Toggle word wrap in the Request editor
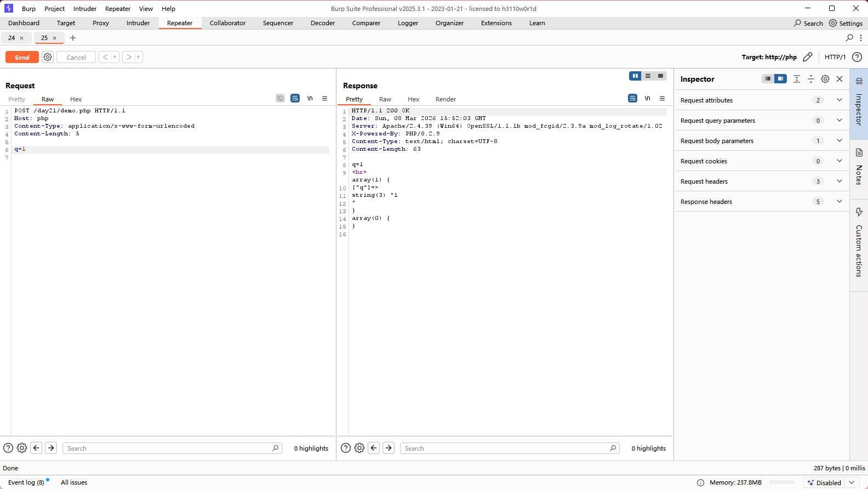Viewport: 868px width, 489px height. pos(295,98)
